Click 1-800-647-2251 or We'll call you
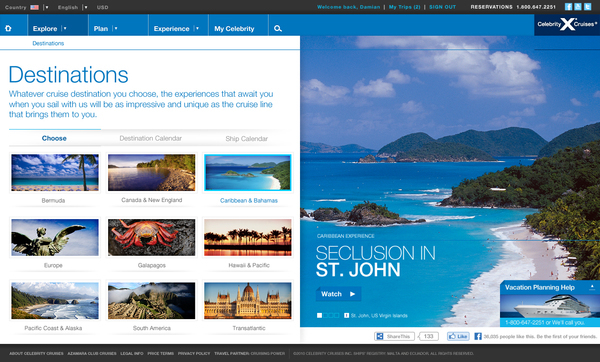Viewport: 600px width, 362px height. (545, 323)
